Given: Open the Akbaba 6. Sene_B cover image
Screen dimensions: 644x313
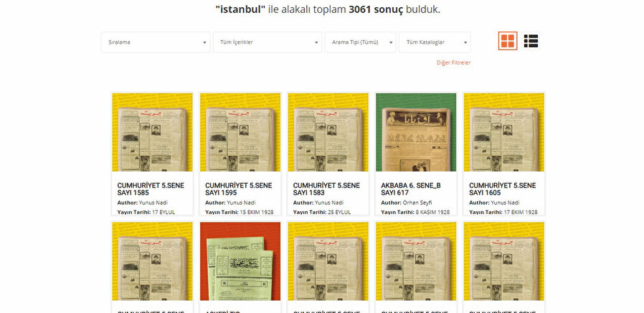Looking at the screenshot, I should pos(416,132).
